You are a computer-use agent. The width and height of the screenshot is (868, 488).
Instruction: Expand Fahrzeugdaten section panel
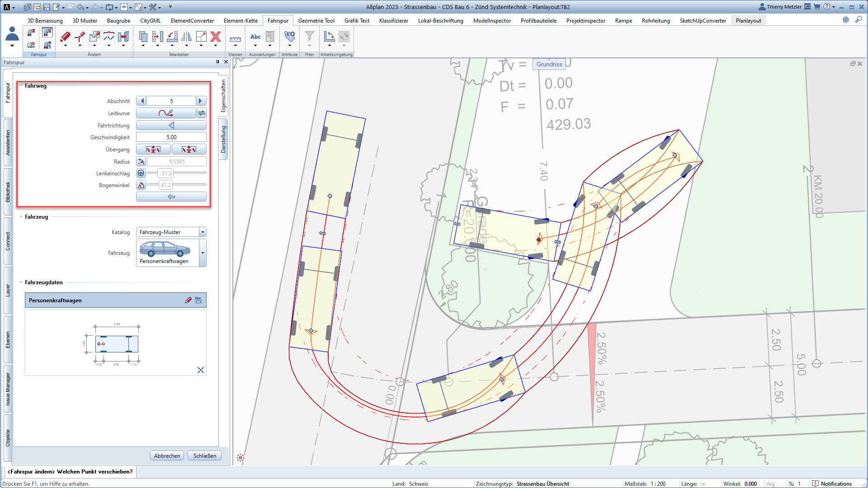pyautogui.click(x=21, y=282)
